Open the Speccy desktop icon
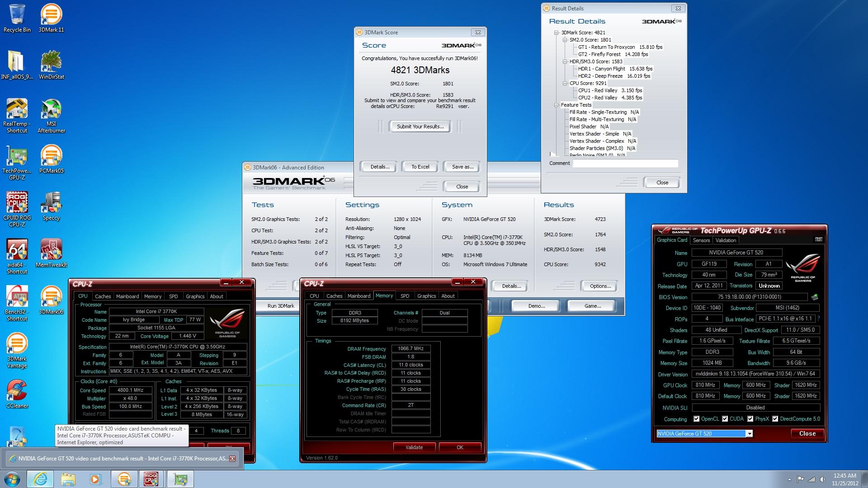 51,206
